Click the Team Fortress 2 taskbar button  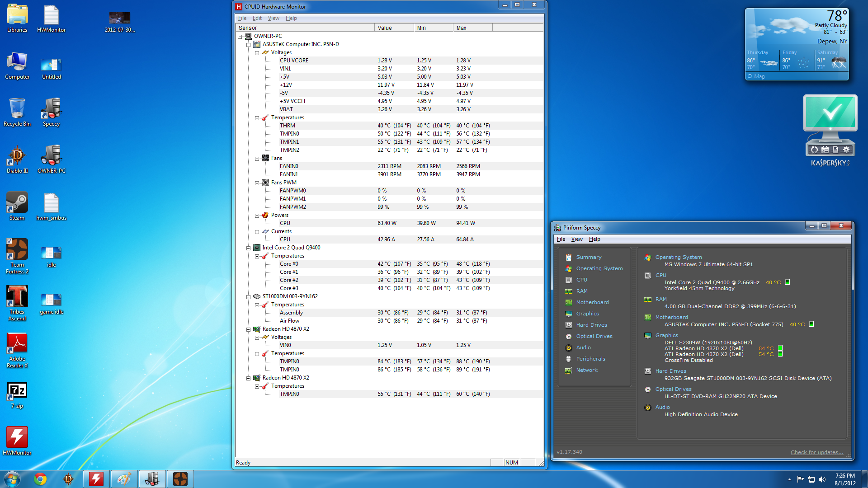click(x=180, y=479)
